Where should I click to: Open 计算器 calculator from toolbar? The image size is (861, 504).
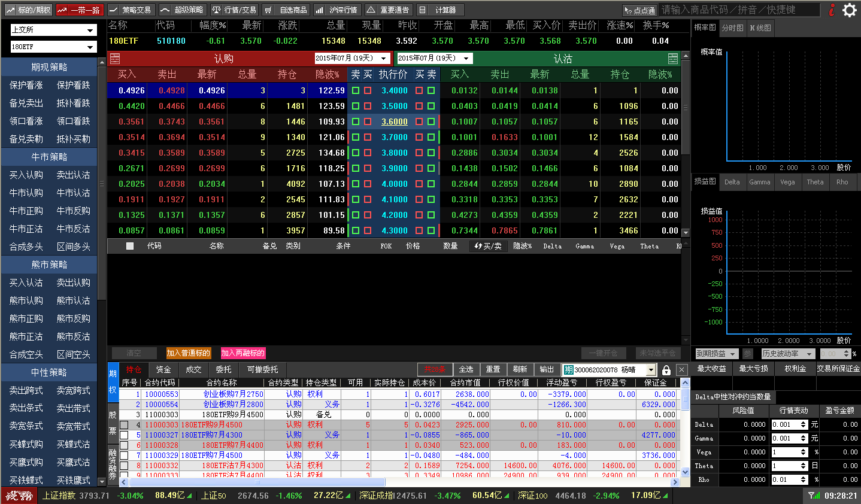point(439,10)
